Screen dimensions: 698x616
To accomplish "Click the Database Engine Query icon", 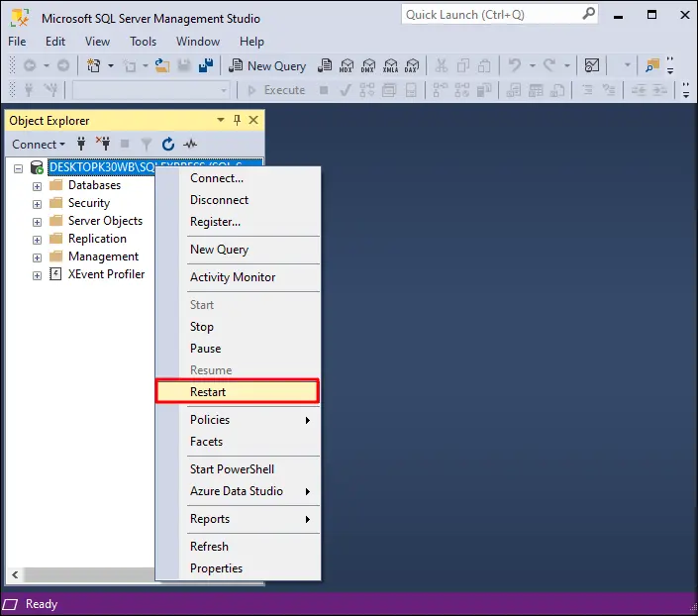I will click(x=325, y=66).
